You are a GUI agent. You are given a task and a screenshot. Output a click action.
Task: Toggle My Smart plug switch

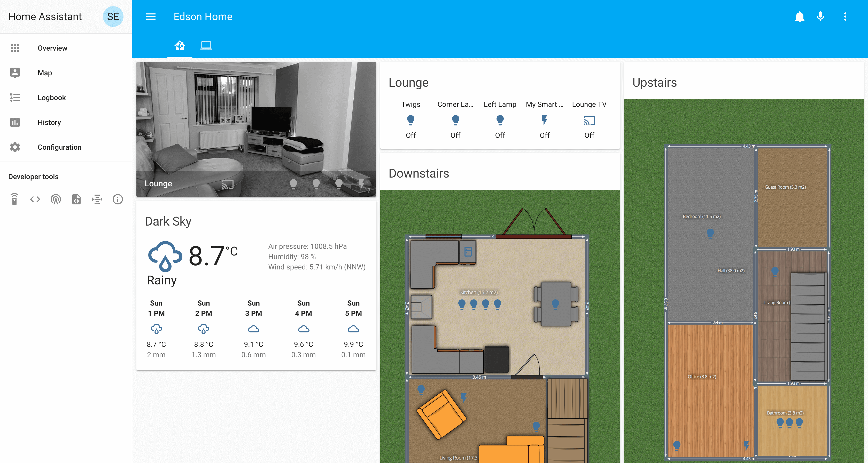pos(544,120)
